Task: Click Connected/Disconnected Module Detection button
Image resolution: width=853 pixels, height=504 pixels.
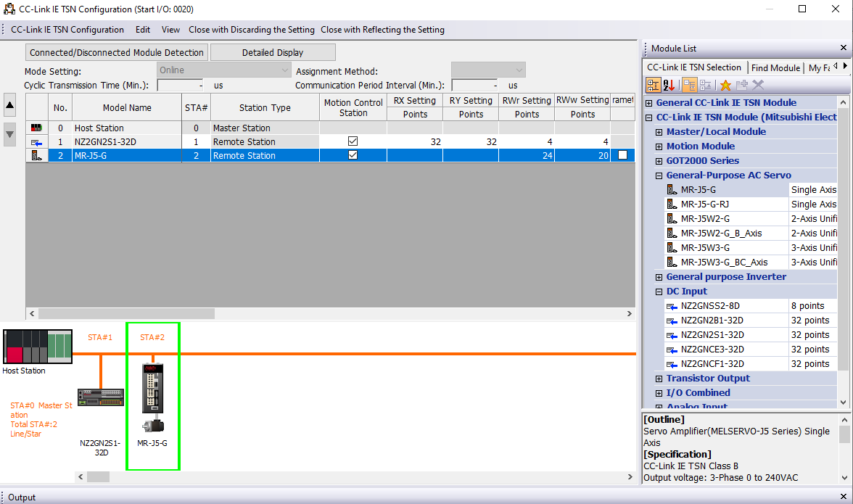Action: pos(116,52)
